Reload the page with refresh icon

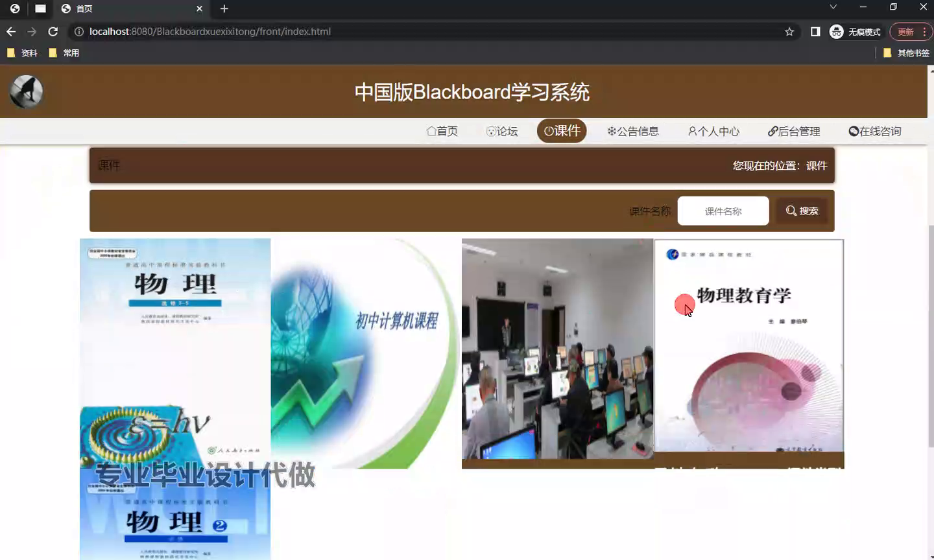pyautogui.click(x=53, y=32)
